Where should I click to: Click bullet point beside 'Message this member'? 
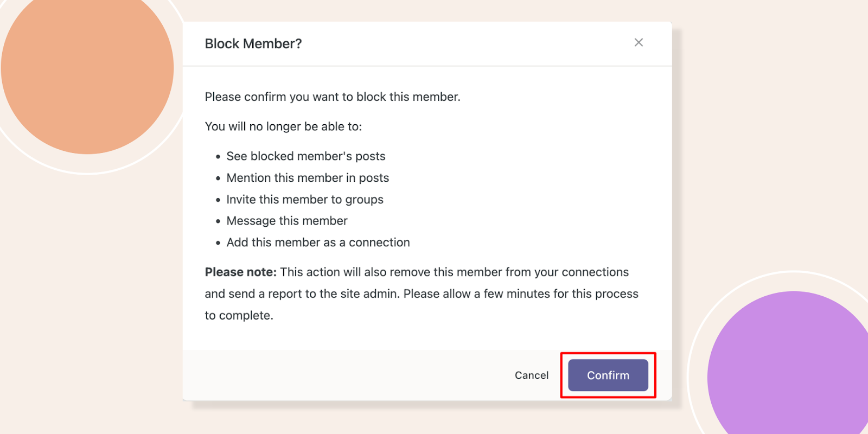pyautogui.click(x=218, y=221)
